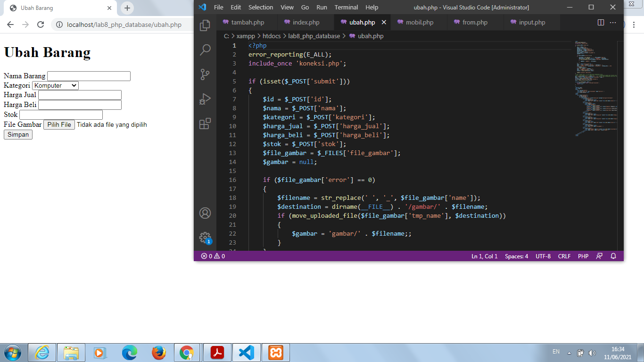Open the feedback icon in status bar
The height and width of the screenshot is (362, 644).
click(x=599, y=256)
